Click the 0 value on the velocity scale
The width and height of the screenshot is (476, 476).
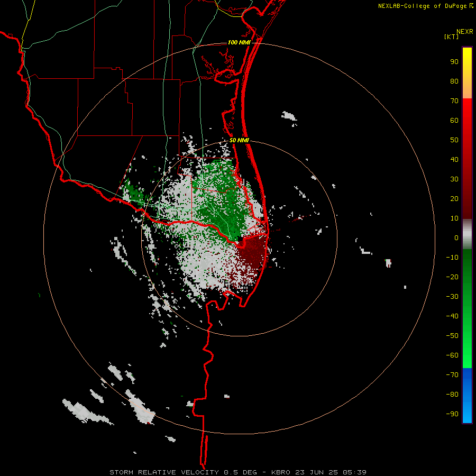tap(456, 237)
